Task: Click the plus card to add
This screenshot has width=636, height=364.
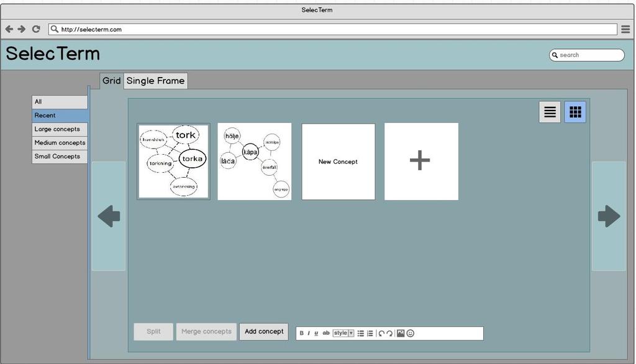Action: pyautogui.click(x=422, y=162)
